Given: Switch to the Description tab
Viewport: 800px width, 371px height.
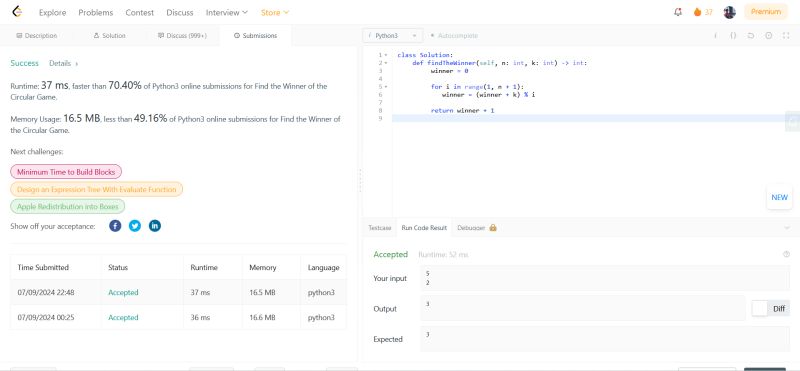Looking at the screenshot, I should tap(37, 36).
